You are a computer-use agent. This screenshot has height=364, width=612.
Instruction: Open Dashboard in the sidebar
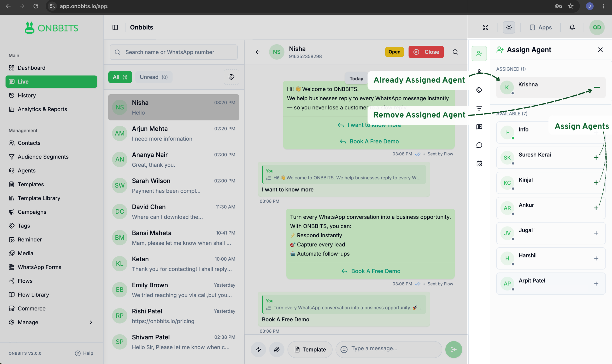[51, 68]
